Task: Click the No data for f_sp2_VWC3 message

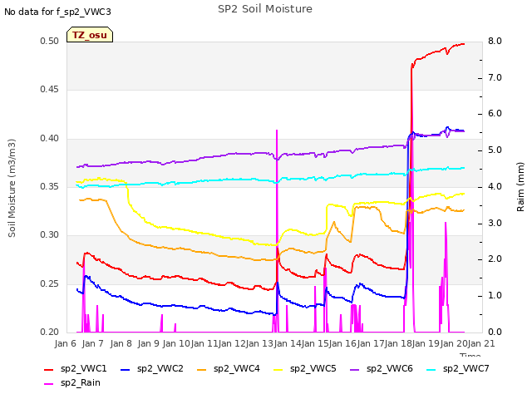Action: (57, 12)
